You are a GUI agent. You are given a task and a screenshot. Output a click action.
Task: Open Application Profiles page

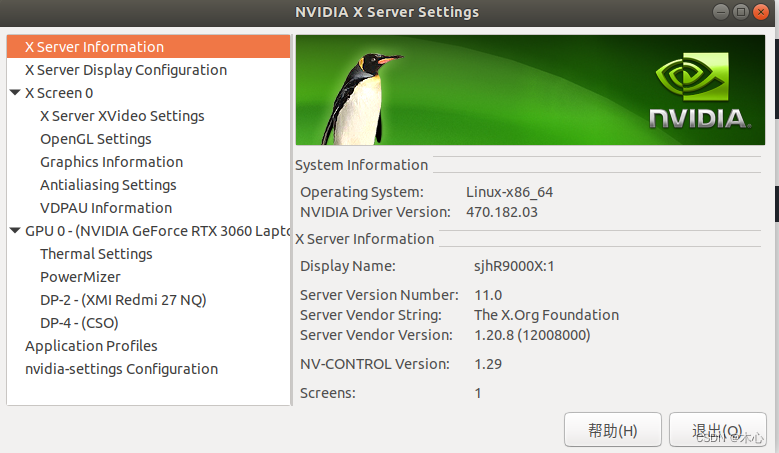click(91, 346)
